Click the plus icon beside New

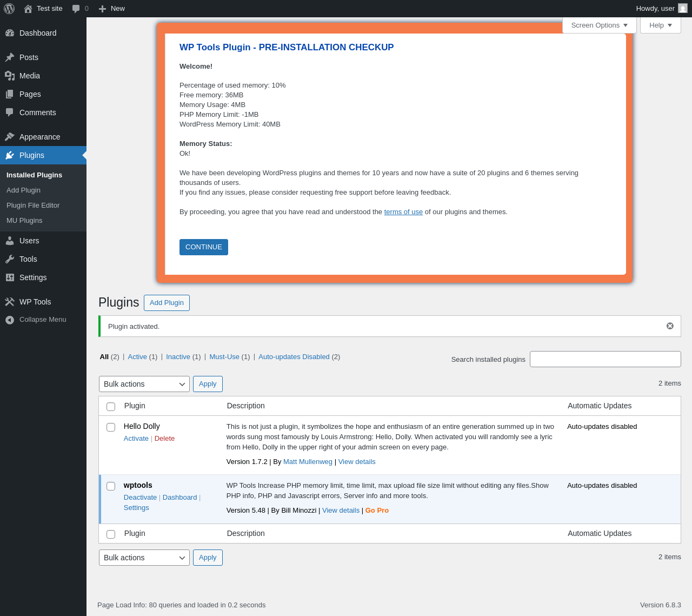click(102, 9)
